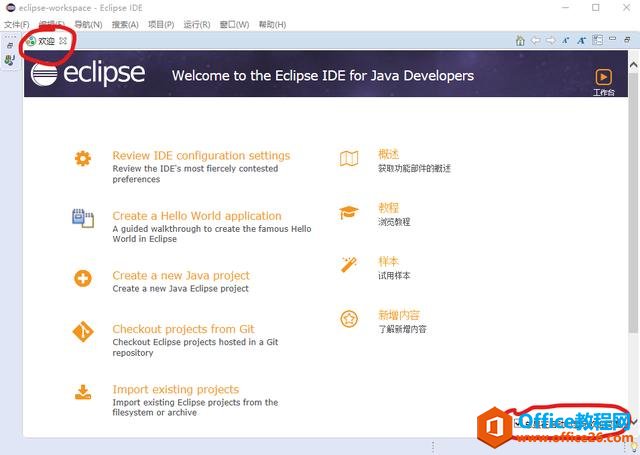Click the magic wand icon next to 样本
The image size is (640, 455).
click(349, 264)
